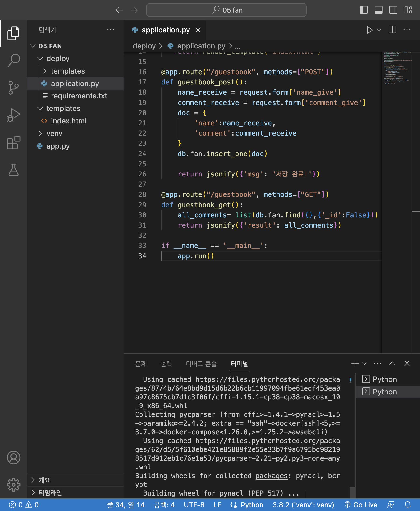
Task: Maximize the panel with the up chevron
Action: pos(392,364)
